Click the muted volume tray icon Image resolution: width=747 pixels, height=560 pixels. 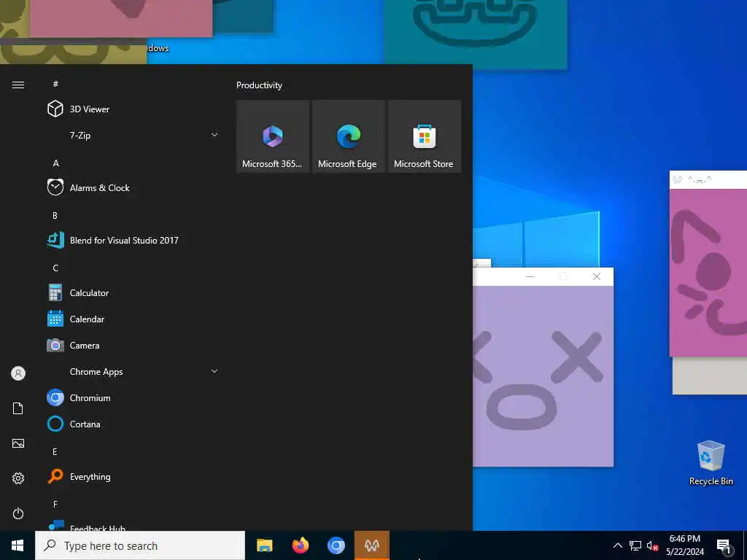(x=652, y=545)
